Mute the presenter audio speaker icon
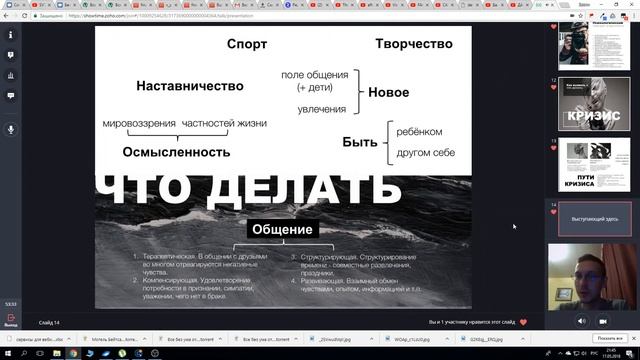Image resolution: width=640 pixels, height=360 pixels. [x=582, y=321]
